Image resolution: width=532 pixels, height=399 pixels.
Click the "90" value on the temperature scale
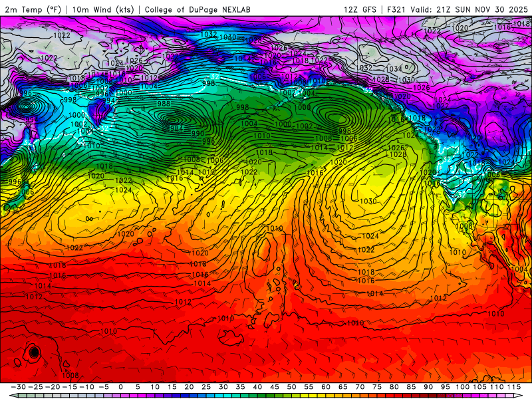[428, 387]
